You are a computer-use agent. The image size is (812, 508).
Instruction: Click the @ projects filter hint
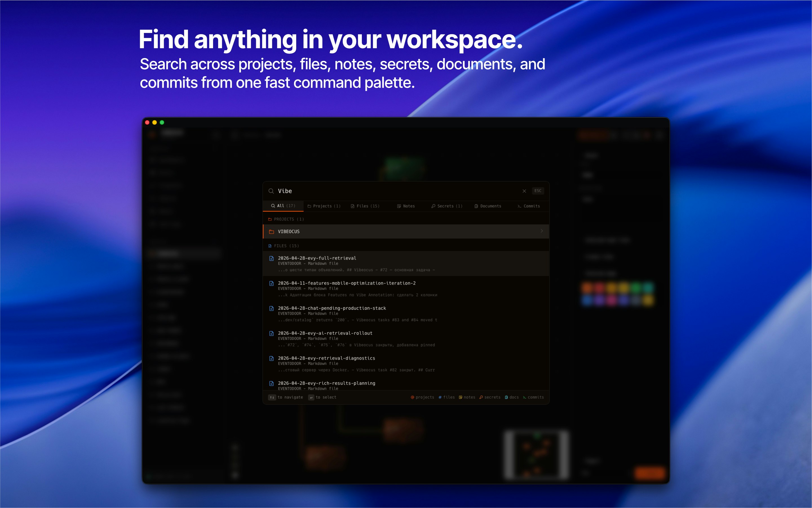click(x=422, y=397)
